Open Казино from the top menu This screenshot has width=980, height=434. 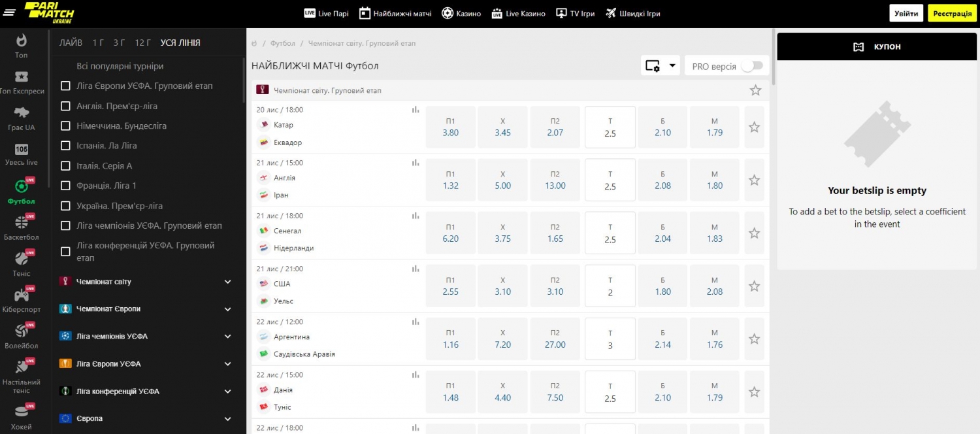coord(461,13)
